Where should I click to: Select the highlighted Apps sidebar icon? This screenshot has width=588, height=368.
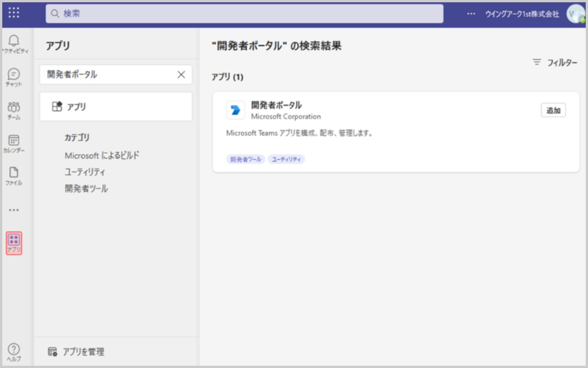point(14,243)
